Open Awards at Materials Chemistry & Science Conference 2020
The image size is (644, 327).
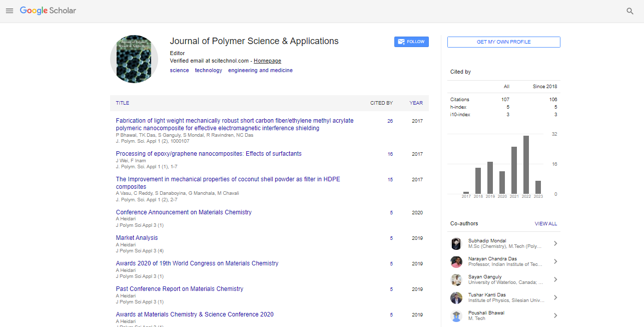(195, 314)
